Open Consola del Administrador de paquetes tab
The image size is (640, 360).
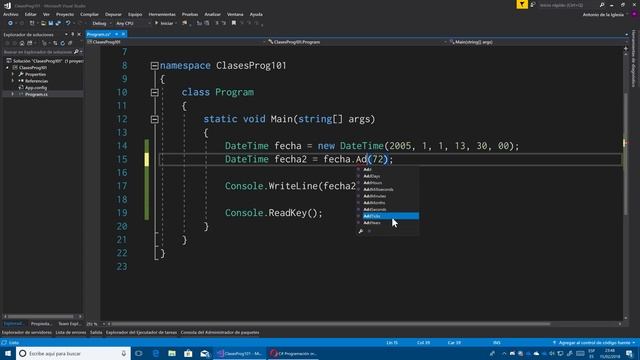click(x=220, y=332)
